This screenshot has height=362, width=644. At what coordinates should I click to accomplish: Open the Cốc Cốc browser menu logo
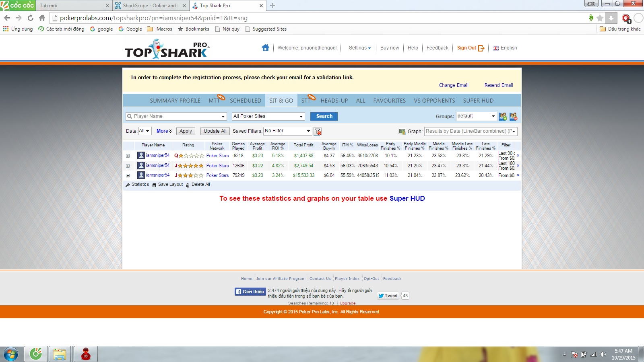point(18,5)
